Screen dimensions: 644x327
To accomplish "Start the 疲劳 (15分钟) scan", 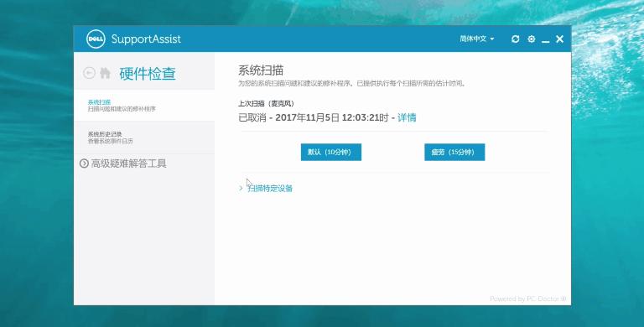I will point(454,152).
